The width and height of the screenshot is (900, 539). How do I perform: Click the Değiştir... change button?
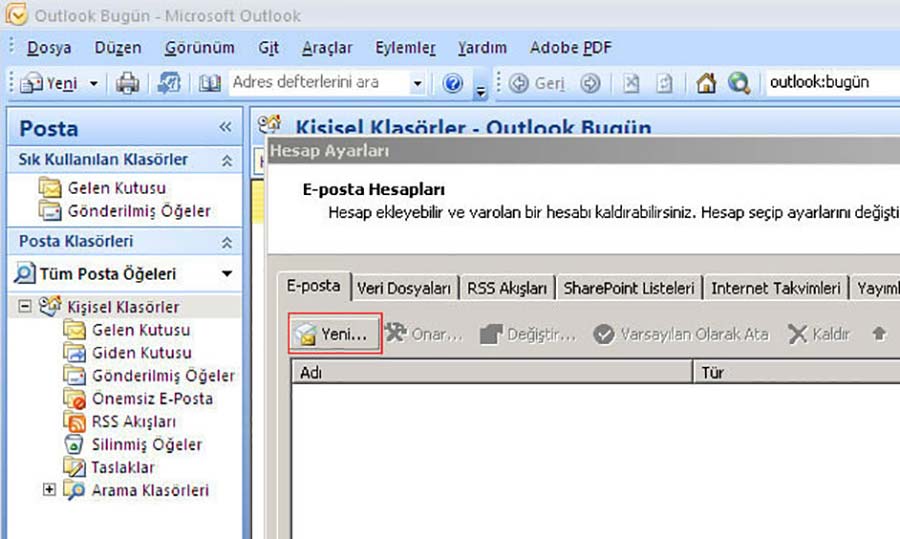click(528, 334)
